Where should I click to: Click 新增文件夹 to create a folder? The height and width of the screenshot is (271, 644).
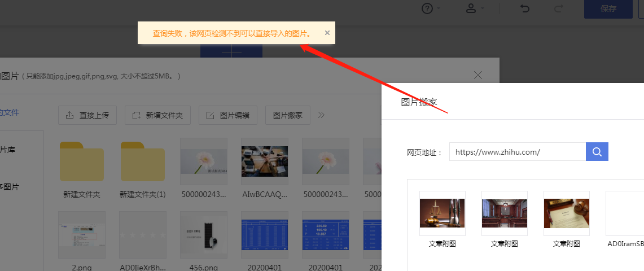point(157,115)
